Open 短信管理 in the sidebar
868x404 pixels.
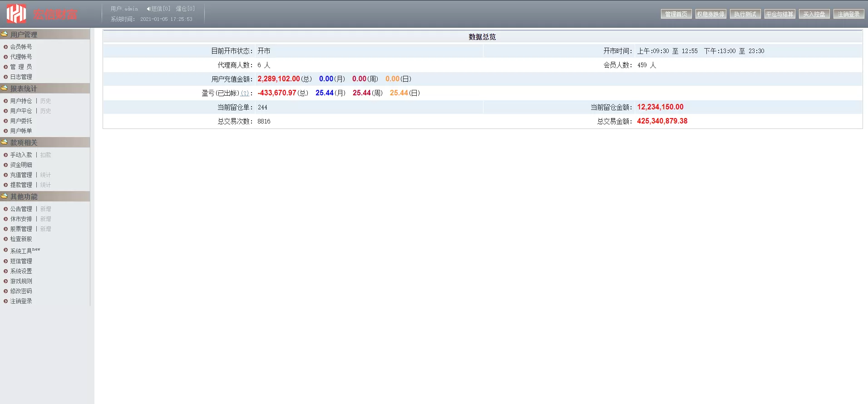(x=21, y=261)
